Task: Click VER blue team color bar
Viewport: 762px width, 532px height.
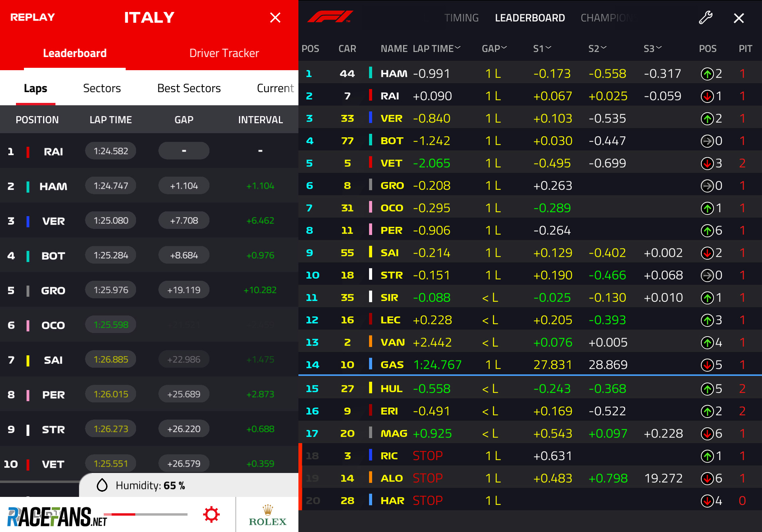Action: click(28, 221)
